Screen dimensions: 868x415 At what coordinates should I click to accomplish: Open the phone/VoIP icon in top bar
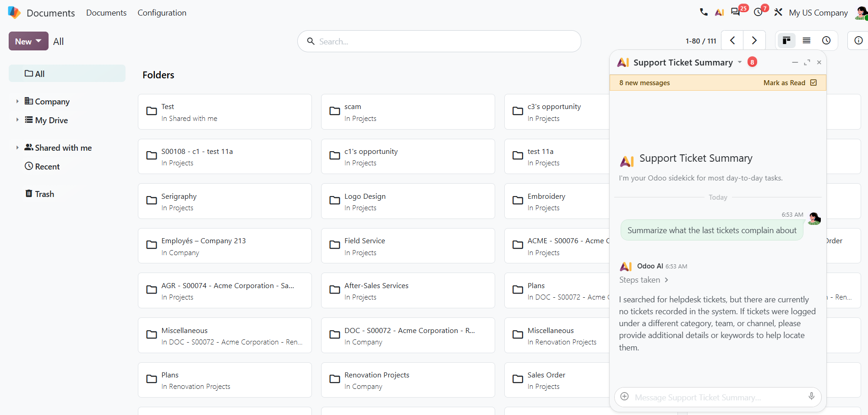tap(704, 12)
